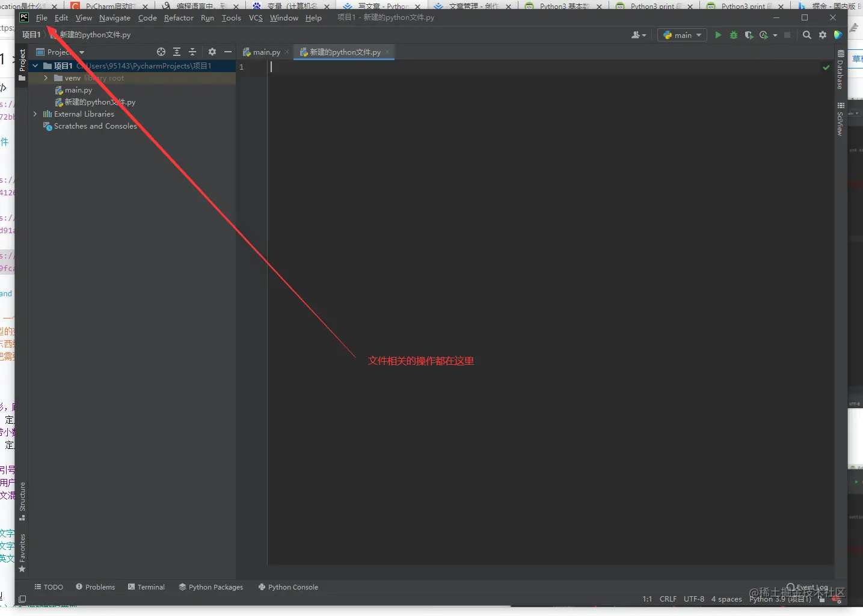This screenshot has width=863, height=616.
Task: Open the user account icon menu
Action: [638, 35]
